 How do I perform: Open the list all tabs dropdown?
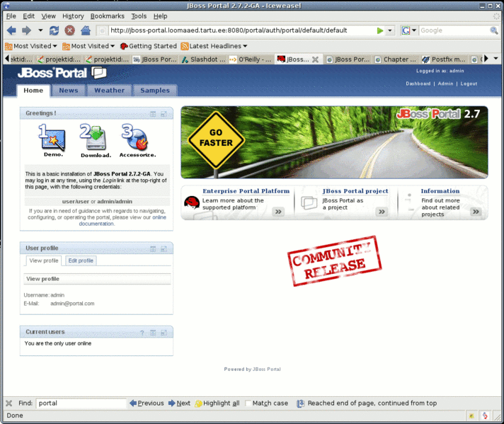(x=496, y=59)
